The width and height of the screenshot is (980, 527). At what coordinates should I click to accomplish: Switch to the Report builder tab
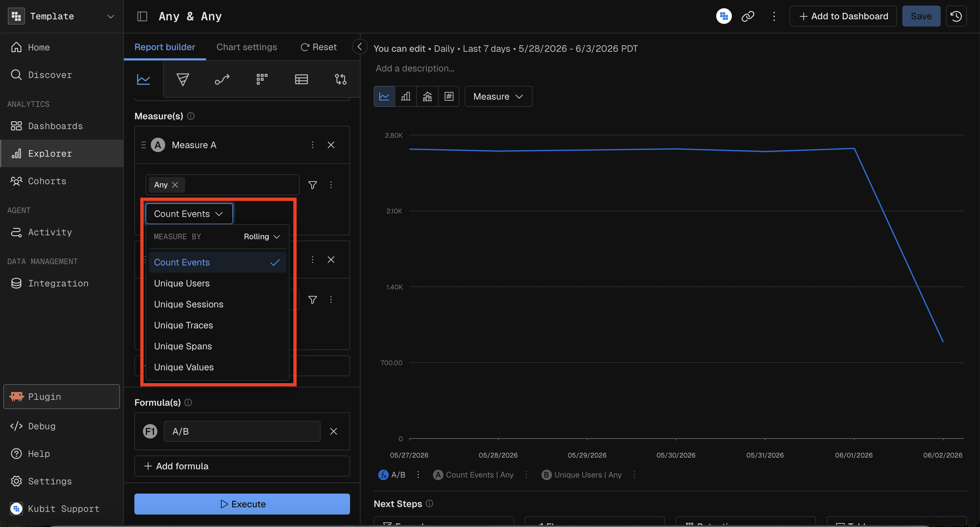click(165, 47)
